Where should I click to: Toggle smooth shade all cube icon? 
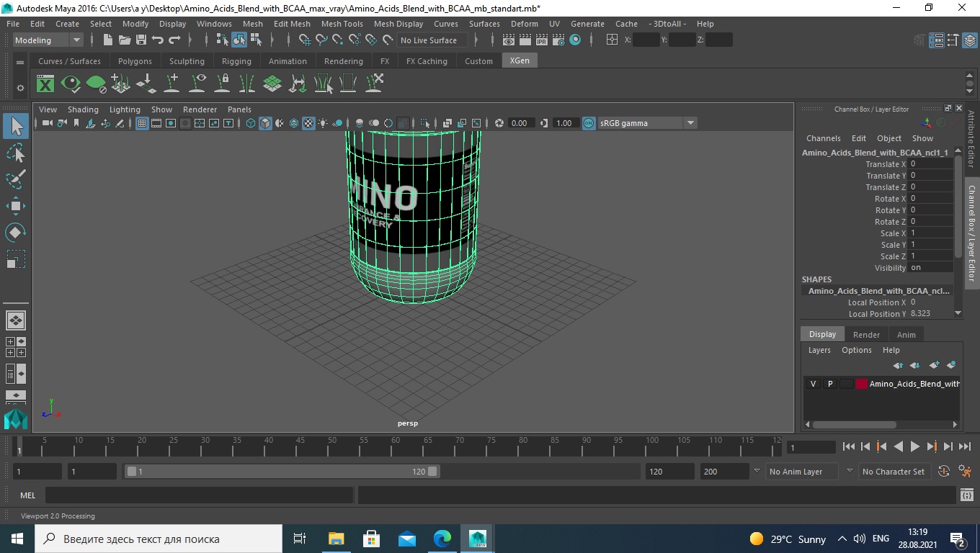pyautogui.click(x=265, y=123)
